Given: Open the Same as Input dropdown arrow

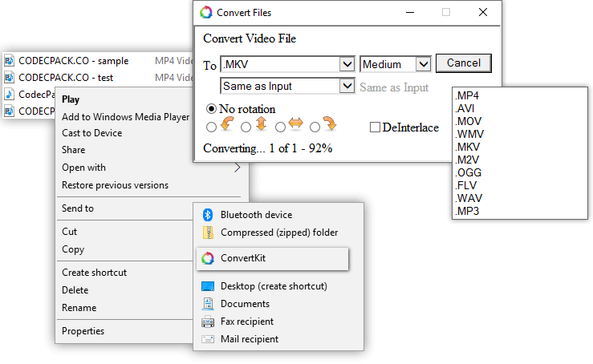Looking at the screenshot, I should click(347, 86).
